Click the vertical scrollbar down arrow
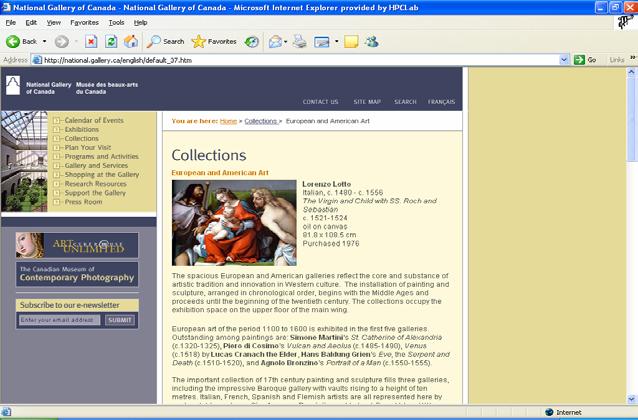 pos(631,399)
